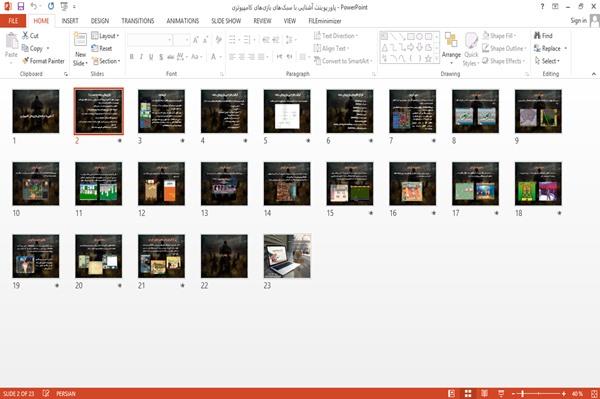This screenshot has height=399, width=600.
Task: Click the Slide Sorter view icon
Action: tap(468, 393)
